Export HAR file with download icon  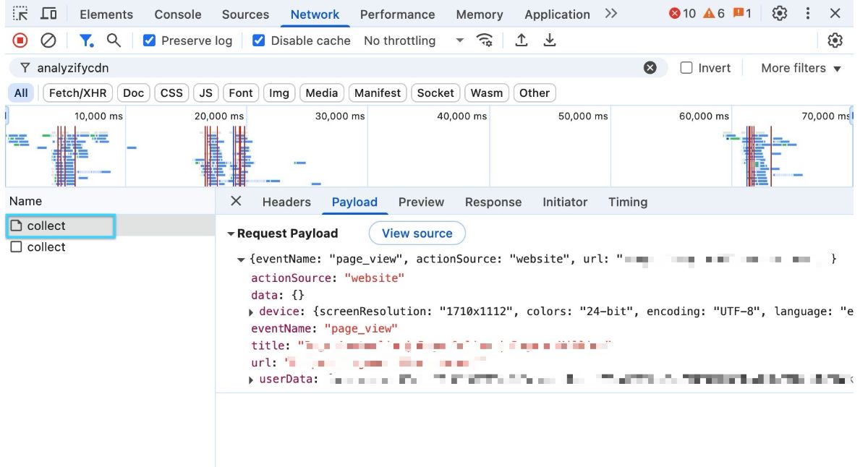tap(550, 40)
